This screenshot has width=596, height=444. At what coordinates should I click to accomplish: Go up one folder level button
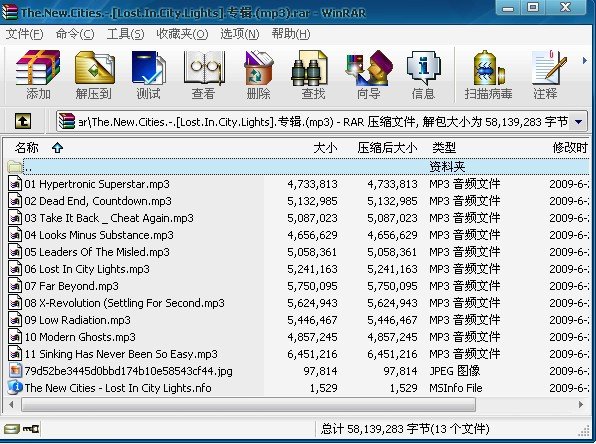pos(23,122)
